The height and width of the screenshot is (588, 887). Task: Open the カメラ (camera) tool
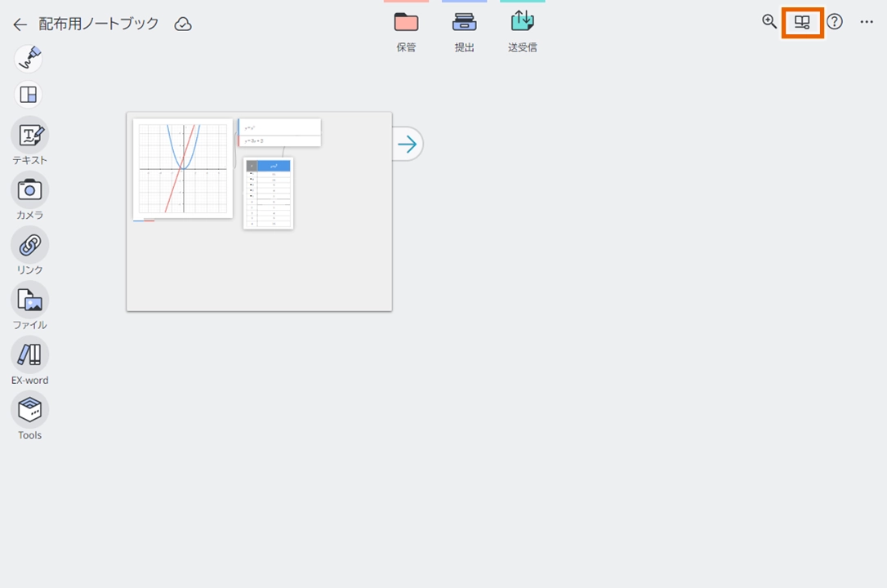point(29,190)
